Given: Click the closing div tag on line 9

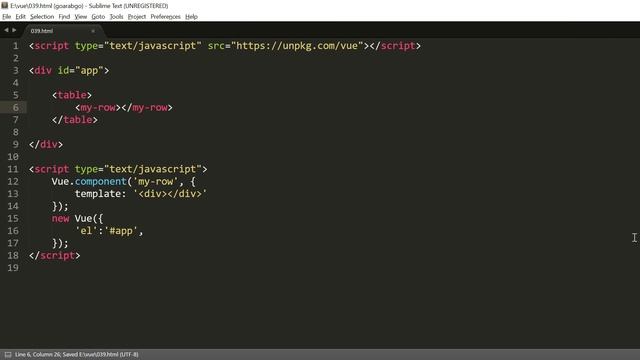Looking at the screenshot, I should pyautogui.click(x=46, y=144).
